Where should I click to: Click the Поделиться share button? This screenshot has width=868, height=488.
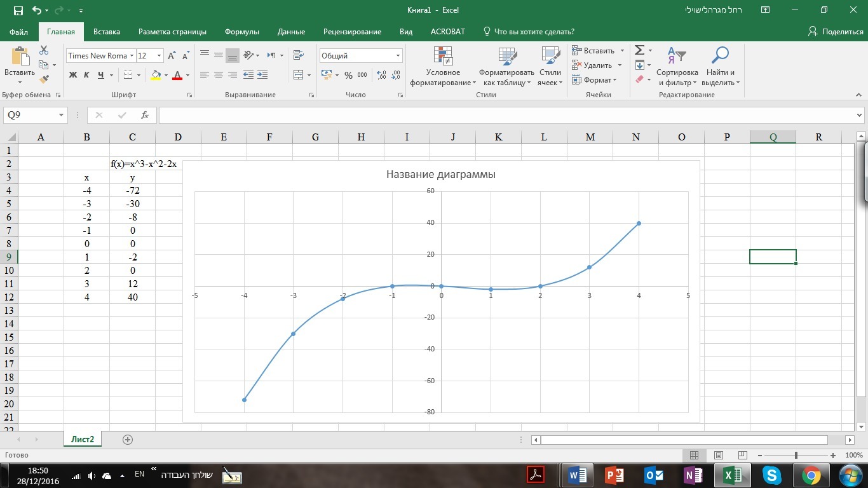[x=836, y=32]
